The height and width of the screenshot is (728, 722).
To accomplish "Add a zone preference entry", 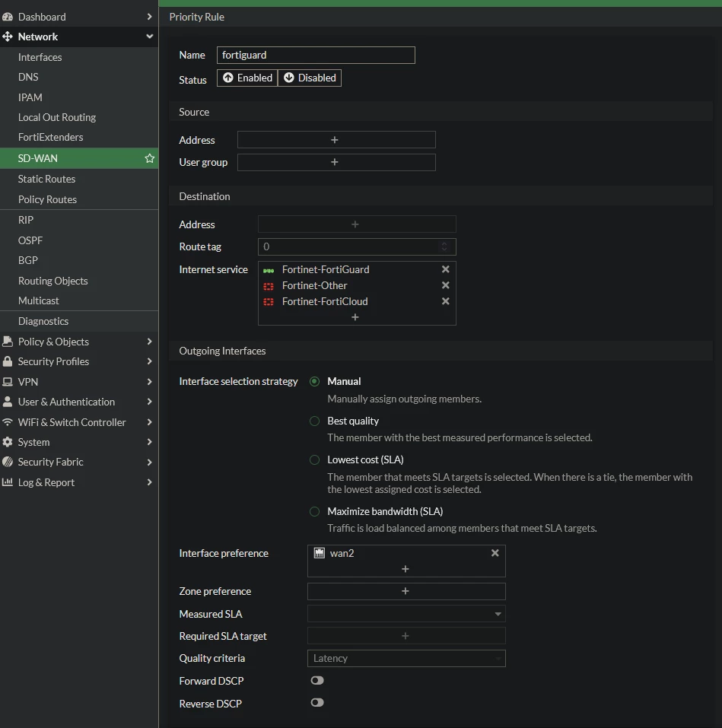I will (x=406, y=591).
